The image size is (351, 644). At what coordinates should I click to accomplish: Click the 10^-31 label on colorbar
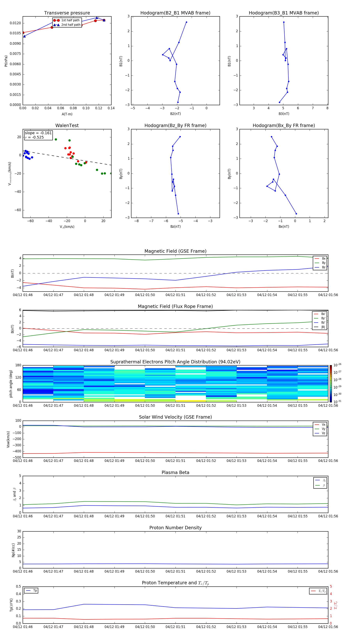coord(337,402)
